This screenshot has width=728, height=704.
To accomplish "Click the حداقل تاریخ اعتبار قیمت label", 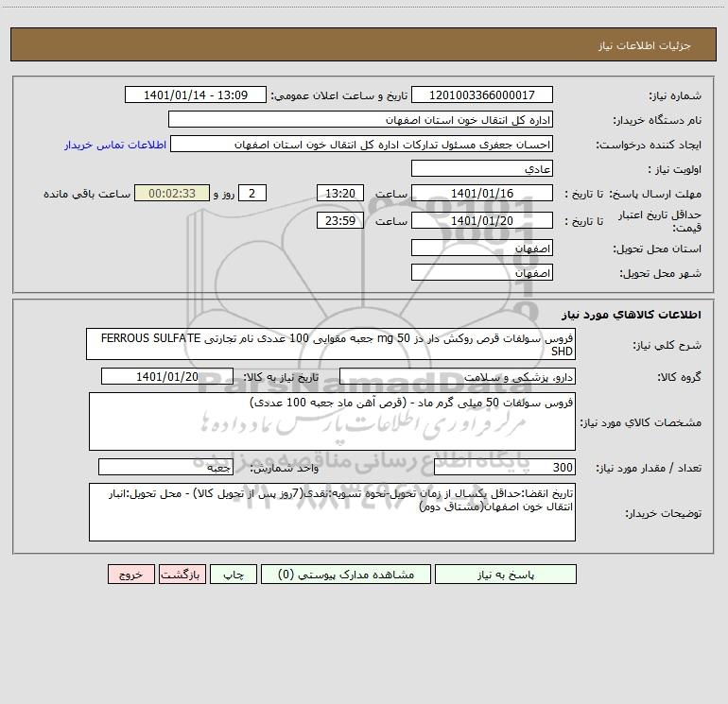I will click(x=659, y=221).
